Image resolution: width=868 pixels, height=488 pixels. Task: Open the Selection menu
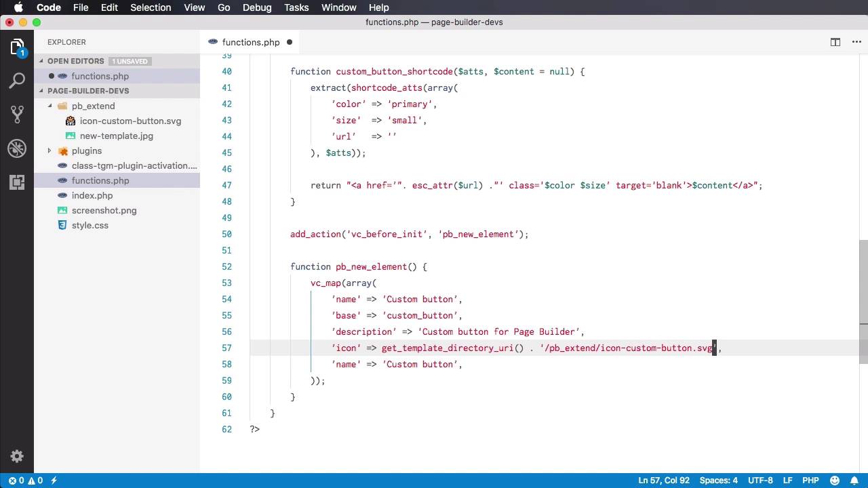tap(151, 7)
